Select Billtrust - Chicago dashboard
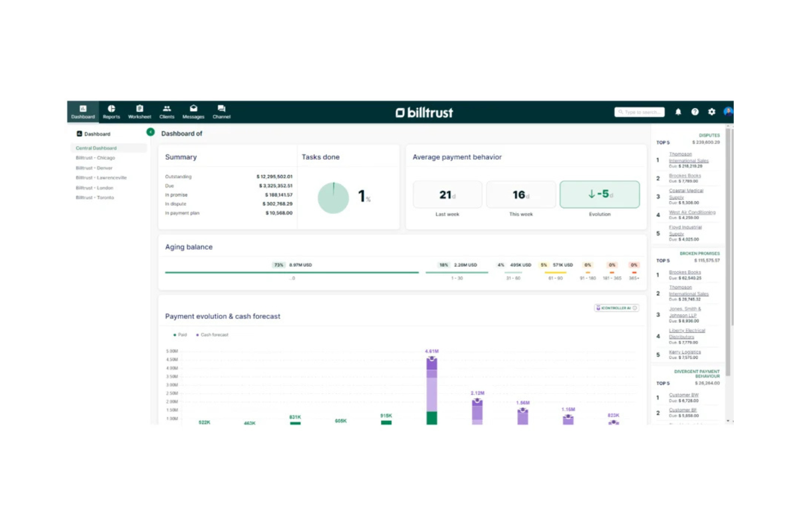798x532 pixels. pyautogui.click(x=95, y=158)
